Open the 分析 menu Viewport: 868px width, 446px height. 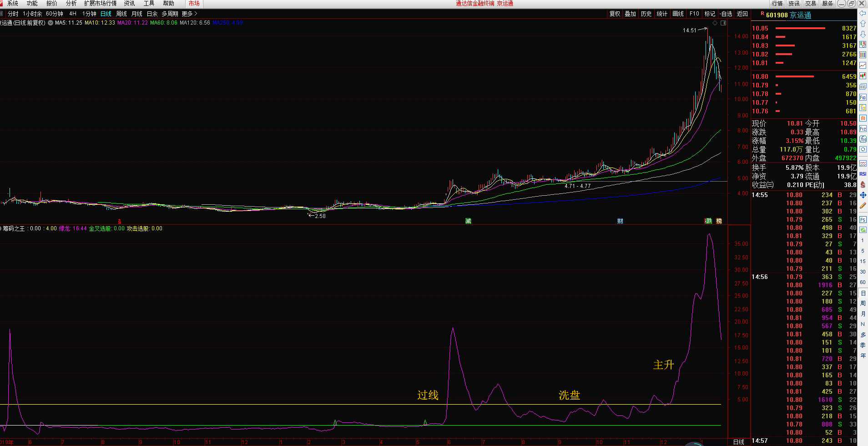click(71, 3)
